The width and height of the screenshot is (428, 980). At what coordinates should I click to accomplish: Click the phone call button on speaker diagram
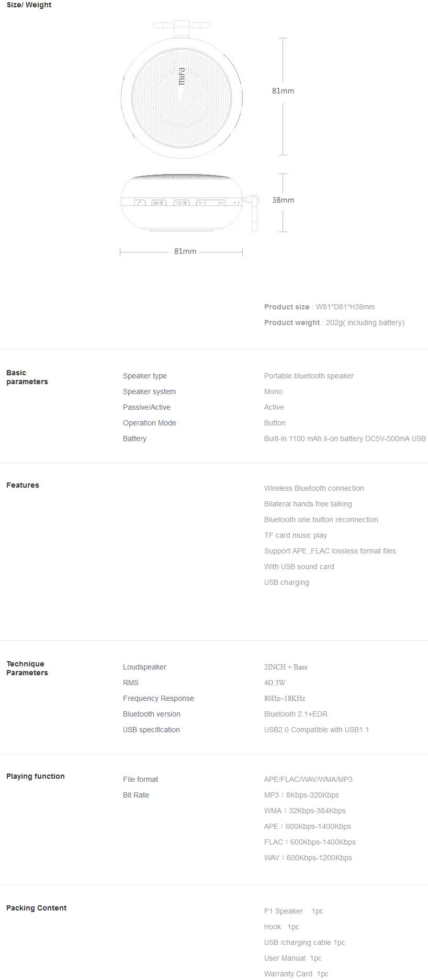coord(139,203)
